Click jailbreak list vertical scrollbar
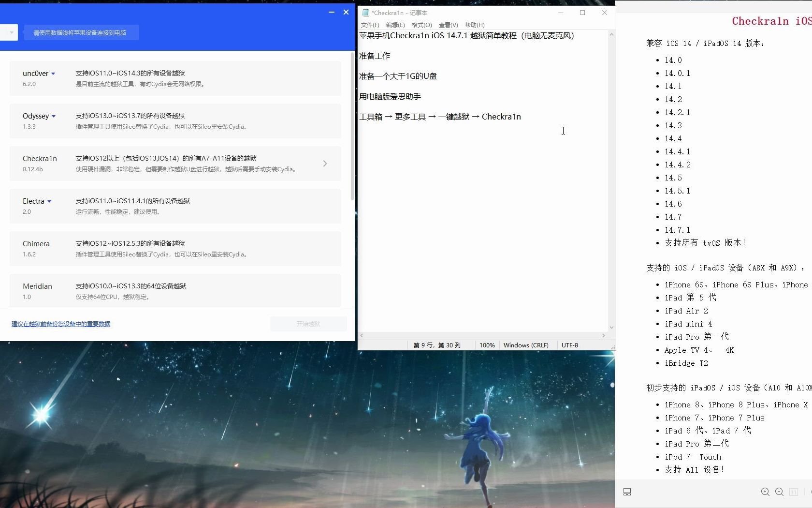Screen dimensions: 812x508 pyautogui.click(x=352, y=127)
